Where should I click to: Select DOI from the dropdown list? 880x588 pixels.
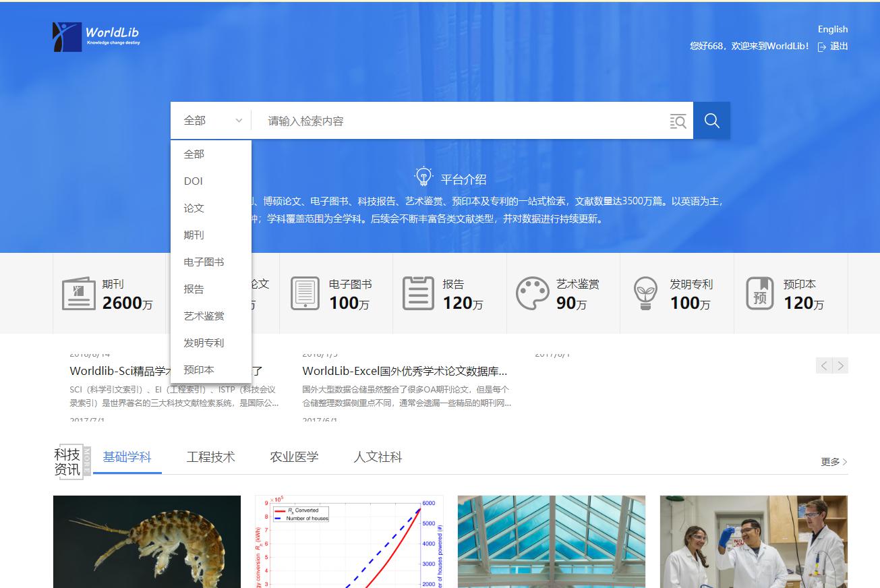[194, 181]
